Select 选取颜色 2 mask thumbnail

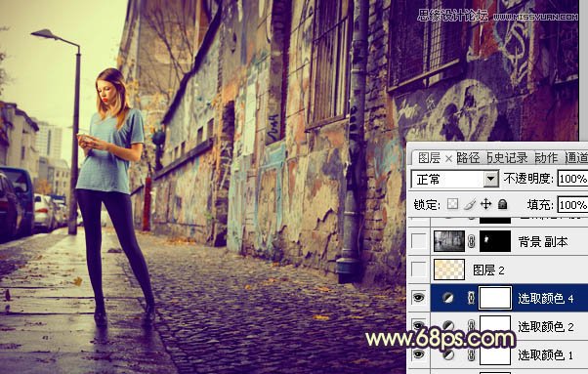(x=495, y=325)
